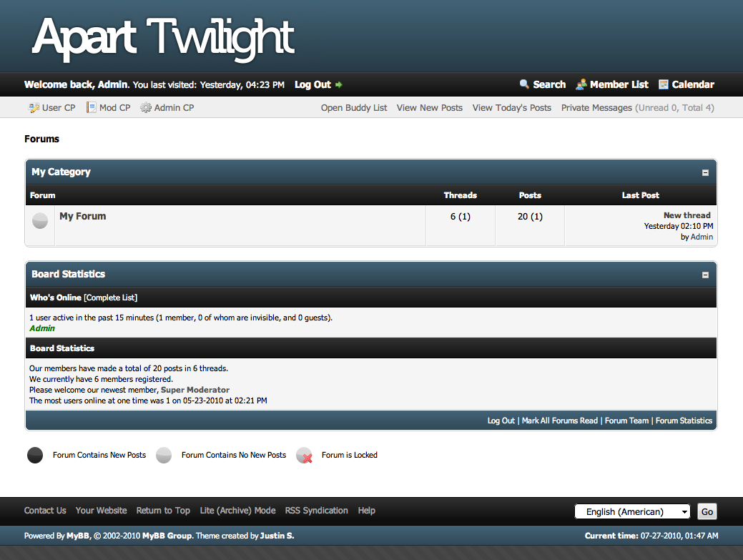Click the Forums breadcrumb

pyautogui.click(x=41, y=139)
